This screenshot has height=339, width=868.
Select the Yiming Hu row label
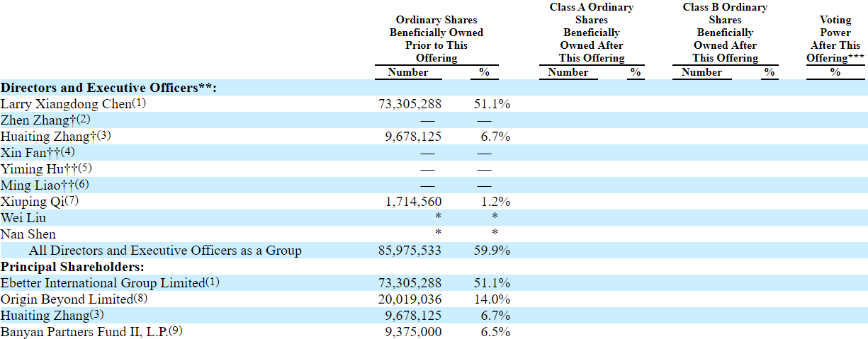click(46, 169)
